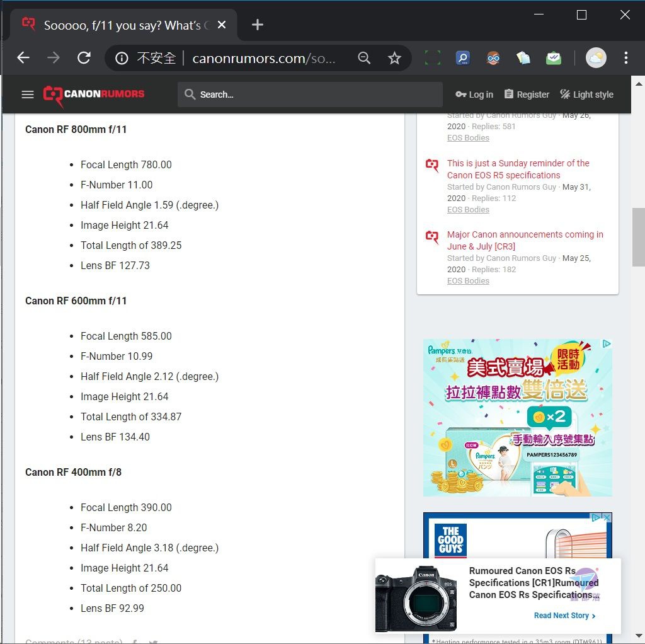Open Major Canon announcements coming thread
Screen dimensions: 645x644
tap(525, 240)
